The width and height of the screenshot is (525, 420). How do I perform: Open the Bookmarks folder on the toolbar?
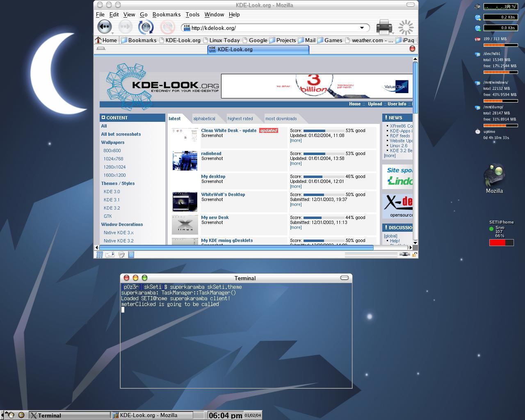[139, 40]
